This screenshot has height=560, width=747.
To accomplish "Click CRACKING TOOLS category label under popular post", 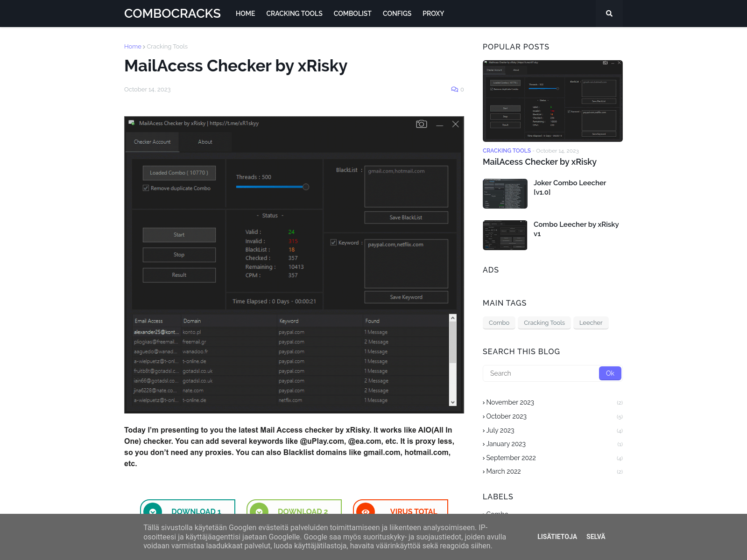I will pyautogui.click(x=507, y=151).
